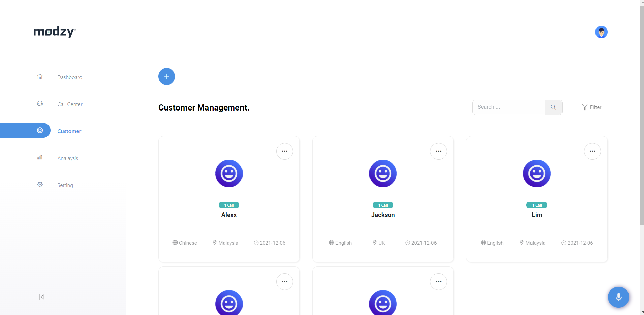Click the modzy logo

55,32
